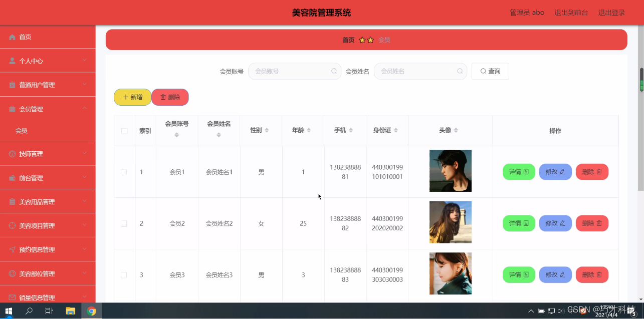Focus the 会员账号 search field

tap(295, 71)
